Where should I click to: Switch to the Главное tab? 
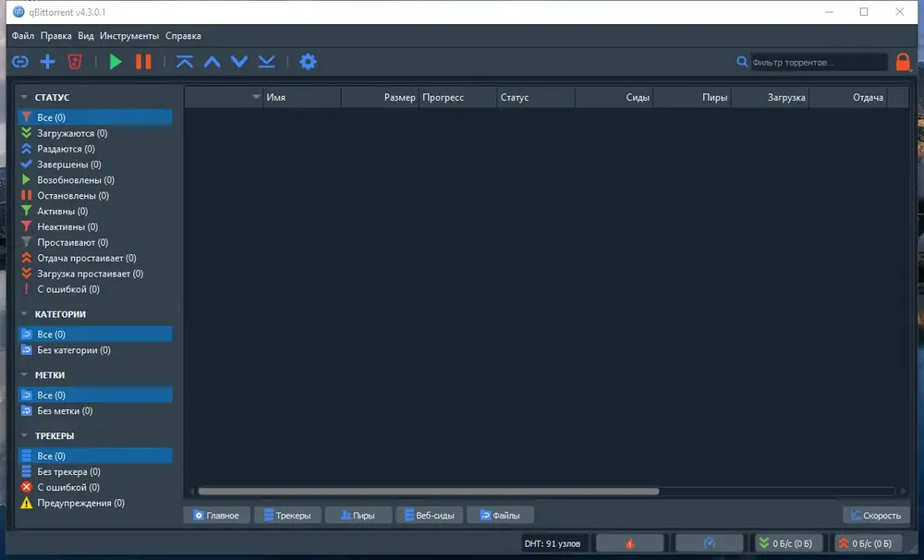coord(216,516)
